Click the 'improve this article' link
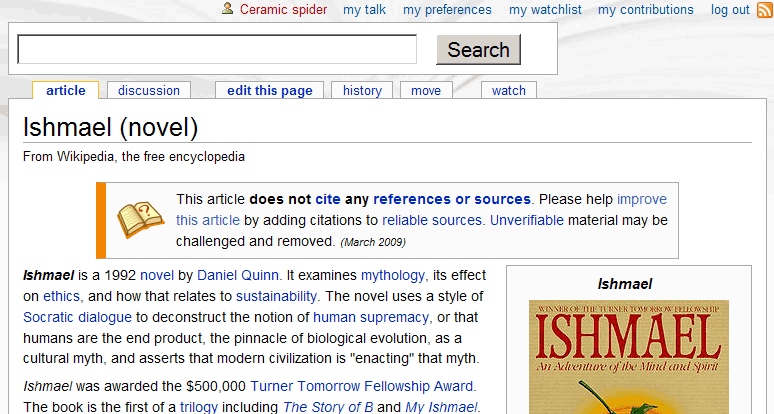Screen dimensions: 774x414 click(x=642, y=199)
